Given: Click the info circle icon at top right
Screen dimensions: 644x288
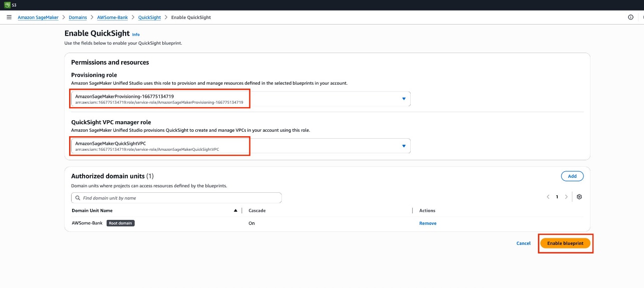Looking at the screenshot, I should (x=630, y=17).
